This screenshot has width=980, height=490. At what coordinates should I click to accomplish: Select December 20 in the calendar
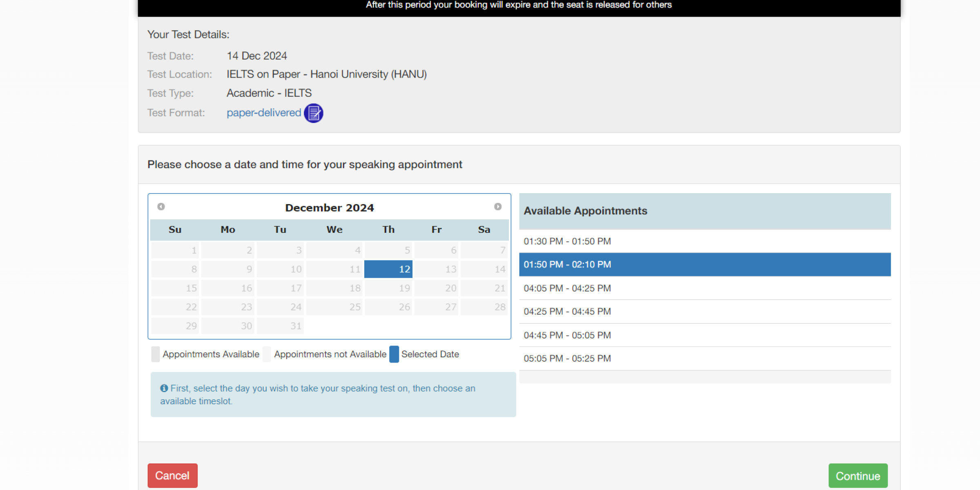tap(436, 288)
